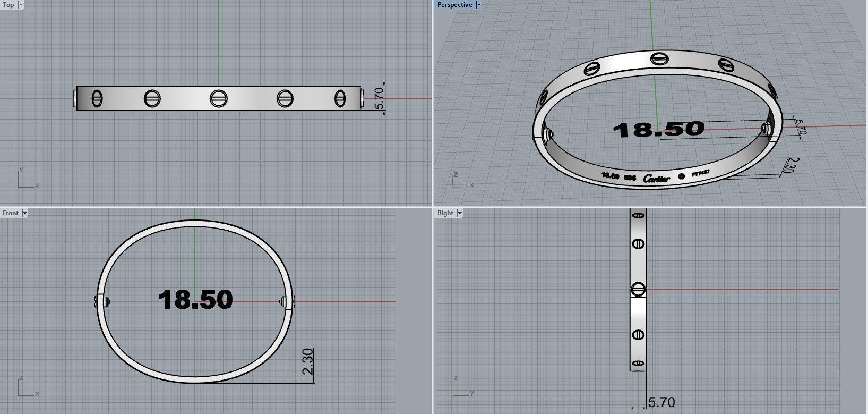The width and height of the screenshot is (868, 414).
Task: Click the Right viewport title label
Action: point(445,213)
